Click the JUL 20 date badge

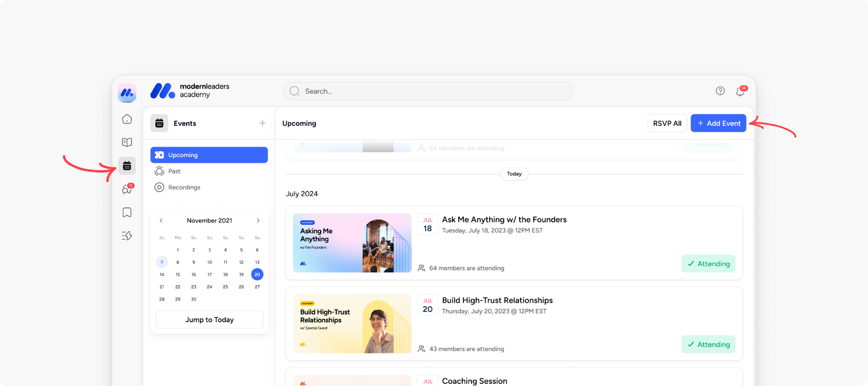[427, 306]
